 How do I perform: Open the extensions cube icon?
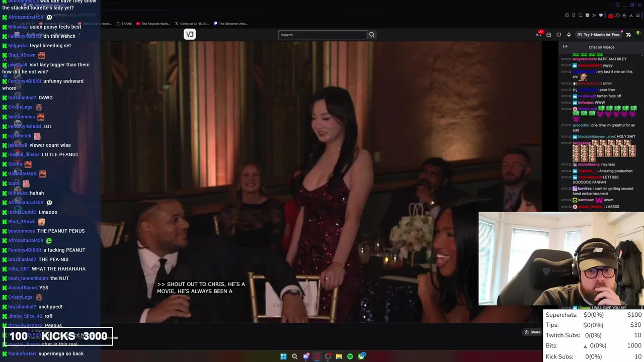tap(617, 15)
